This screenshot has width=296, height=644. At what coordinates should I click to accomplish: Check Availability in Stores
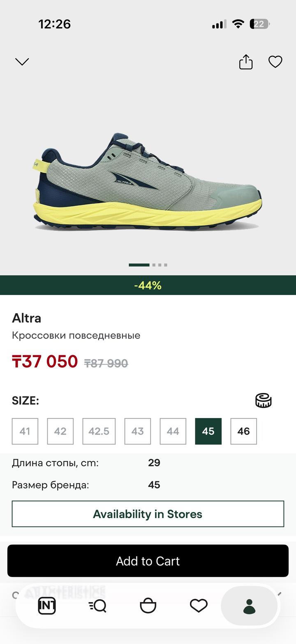pos(148,514)
